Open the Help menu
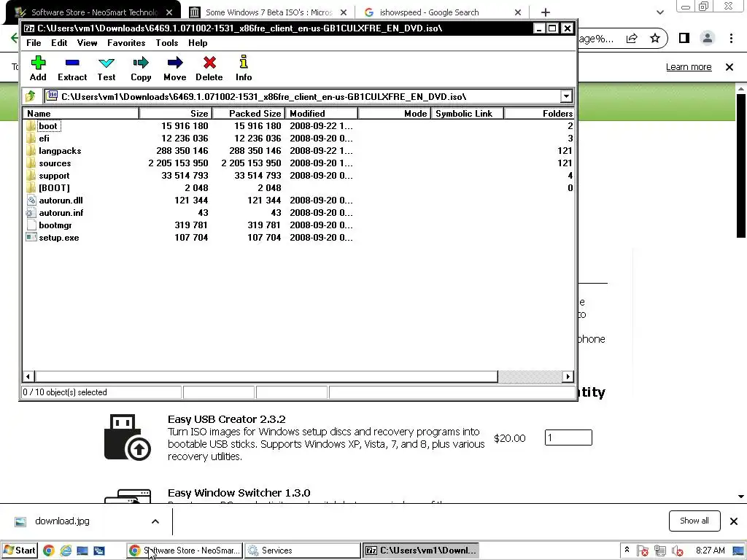The height and width of the screenshot is (560, 747). (198, 43)
